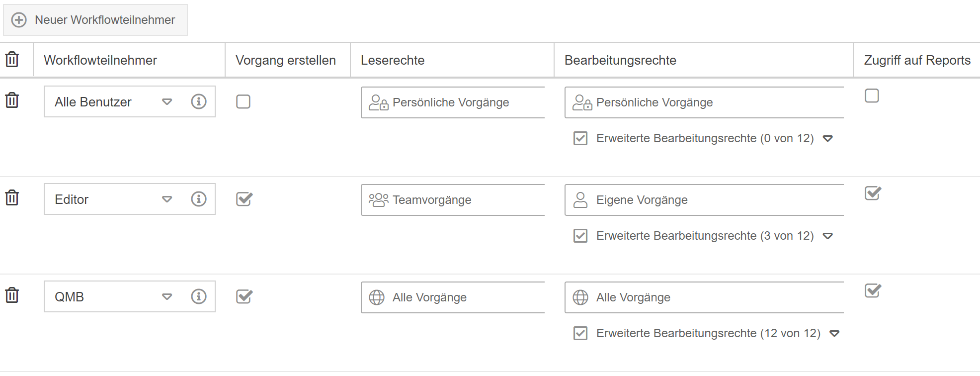980x376 pixels.
Task: Expand Erweiterte Bearbeitungsrechte (3 von 12)
Action: pos(827,236)
